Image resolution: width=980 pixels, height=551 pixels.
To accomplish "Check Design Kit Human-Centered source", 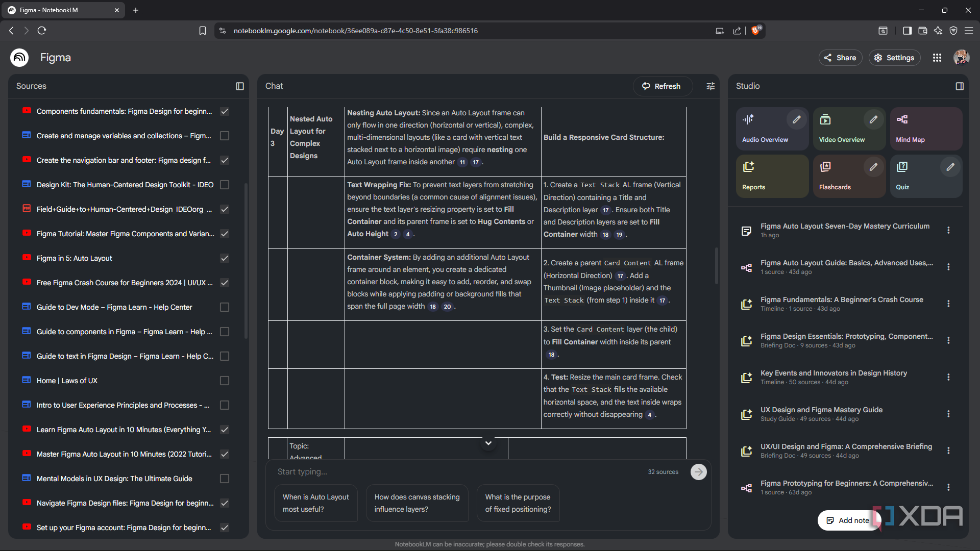I will (225, 185).
